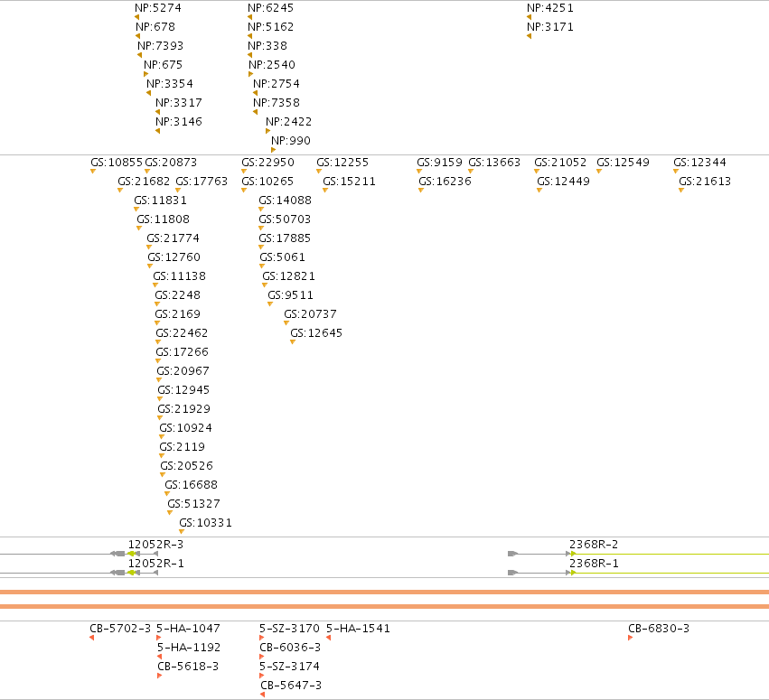Screen dimensions: 769x700
Task: Select the 5-SZ-3170 label
Action: (289, 629)
